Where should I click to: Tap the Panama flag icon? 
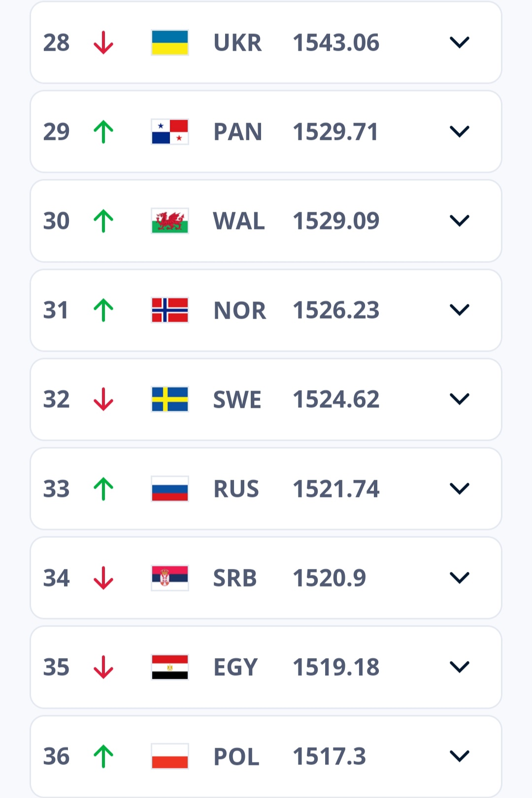coord(170,132)
